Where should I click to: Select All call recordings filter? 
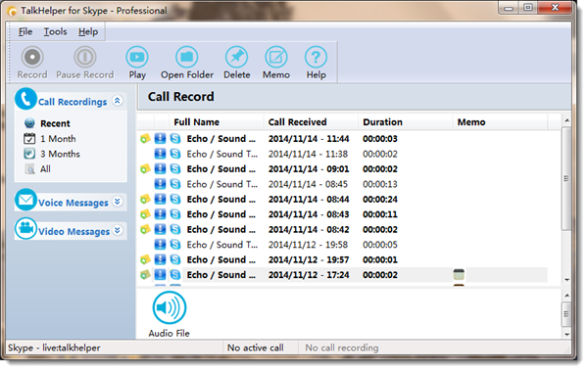[x=45, y=169]
